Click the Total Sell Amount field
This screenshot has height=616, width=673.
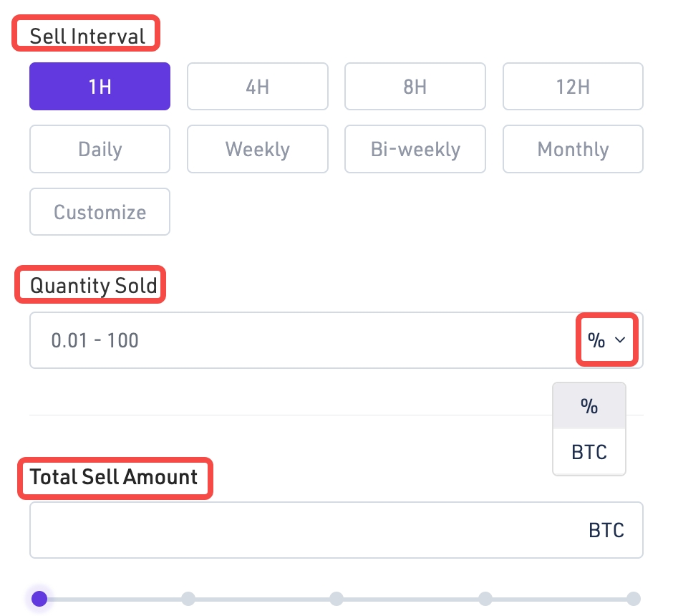pos(308,530)
